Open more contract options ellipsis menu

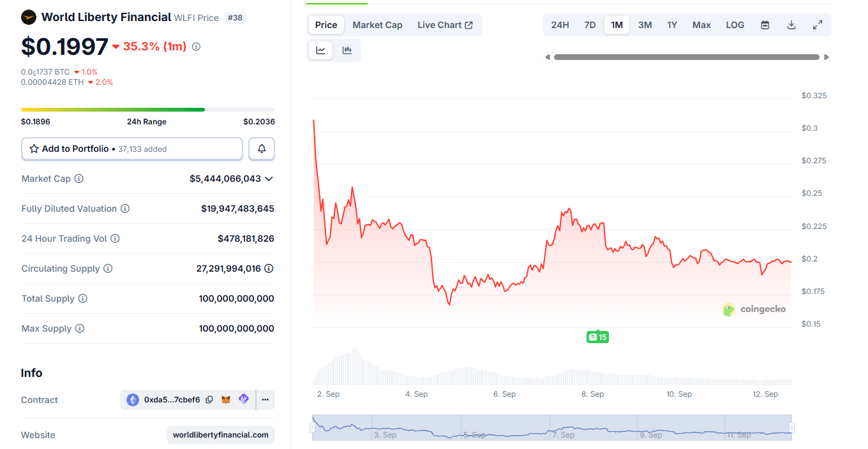265,400
